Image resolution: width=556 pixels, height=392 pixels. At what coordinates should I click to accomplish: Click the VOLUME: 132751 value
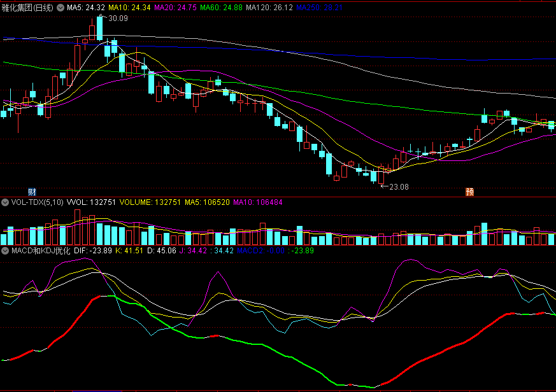tap(150, 202)
